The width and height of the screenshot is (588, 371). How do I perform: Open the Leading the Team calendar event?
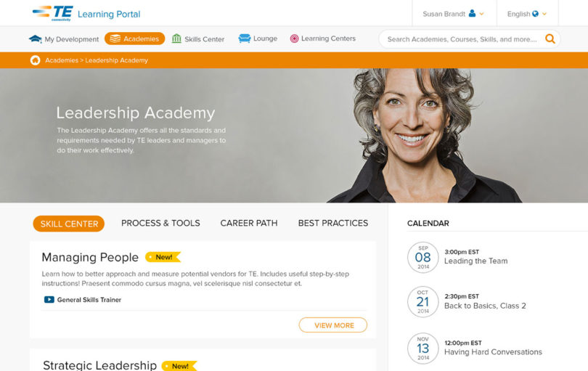(476, 261)
